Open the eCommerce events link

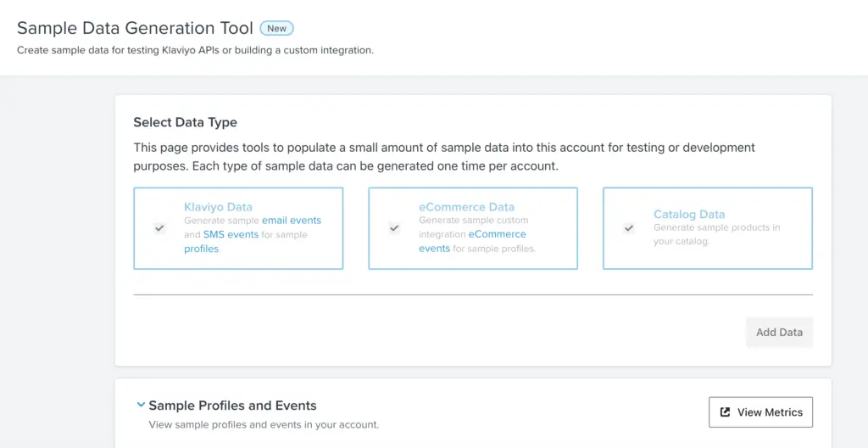(497, 234)
